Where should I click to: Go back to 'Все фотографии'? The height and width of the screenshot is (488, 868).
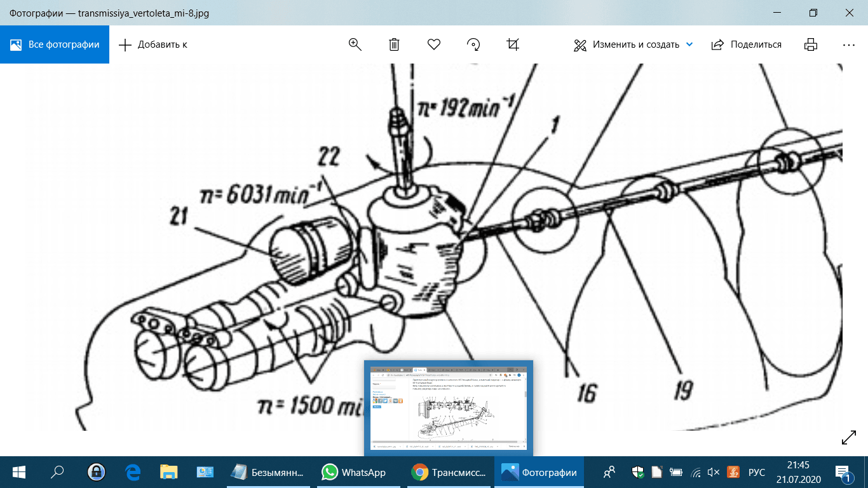pos(55,44)
